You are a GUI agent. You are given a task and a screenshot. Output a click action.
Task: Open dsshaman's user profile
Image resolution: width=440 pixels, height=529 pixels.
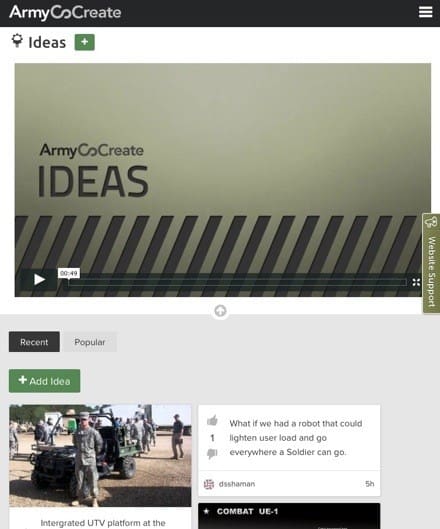[237, 484]
